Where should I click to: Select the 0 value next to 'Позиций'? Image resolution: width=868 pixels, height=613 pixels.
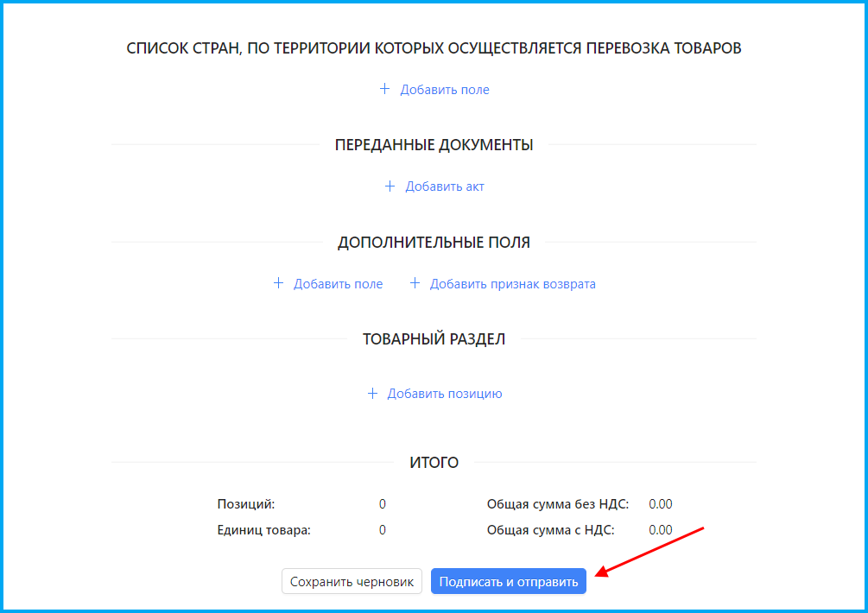click(x=383, y=504)
